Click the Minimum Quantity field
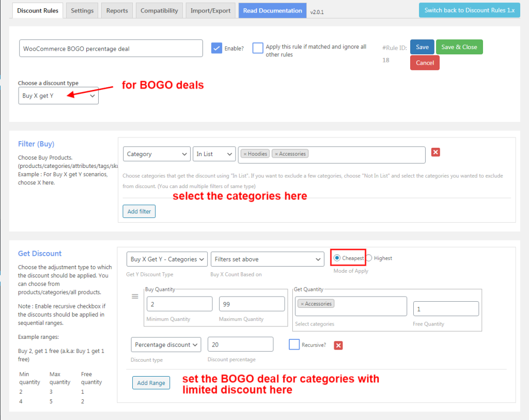The height and width of the screenshot is (420, 529). point(179,304)
